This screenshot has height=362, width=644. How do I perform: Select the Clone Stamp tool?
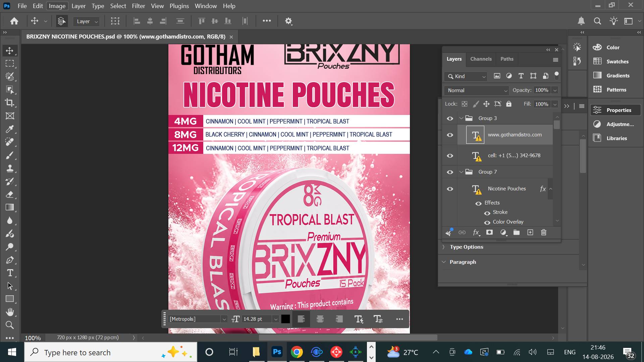10,168
